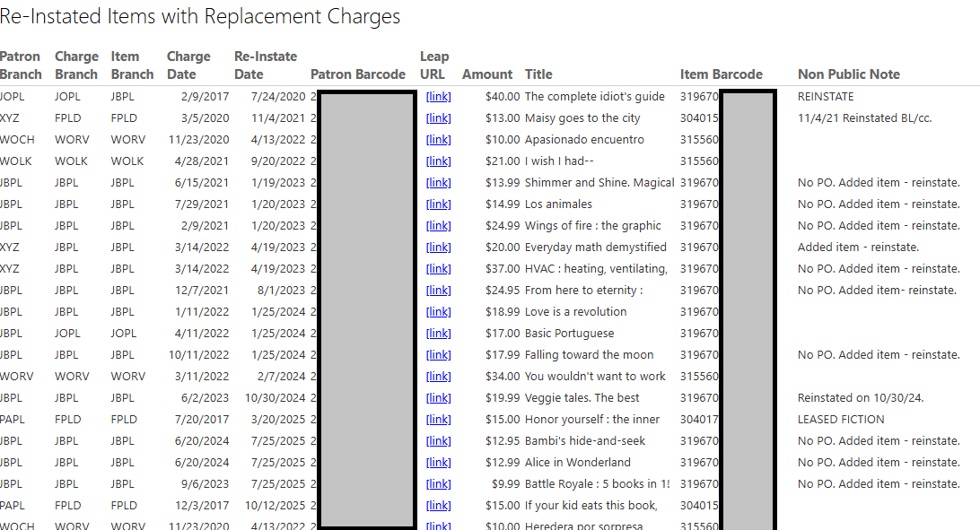This screenshot has width=980, height=530.
Task: Click the Re-Instate Date column header
Action: tap(265, 65)
